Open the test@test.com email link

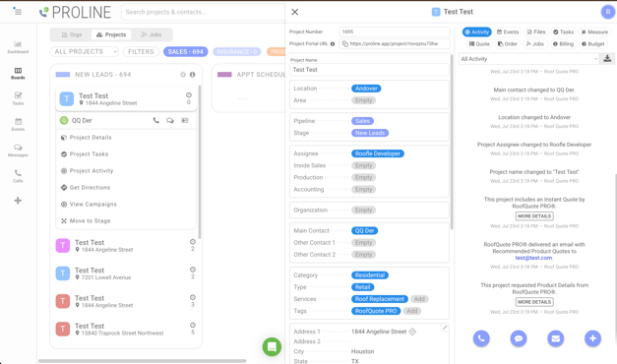tap(534, 258)
